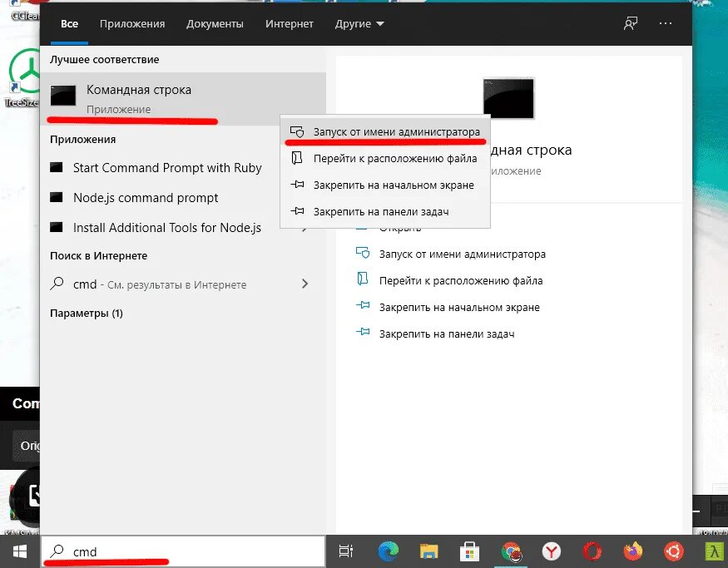The width and height of the screenshot is (728, 568).
Task: Click the search box magnifier icon
Action: [57, 551]
